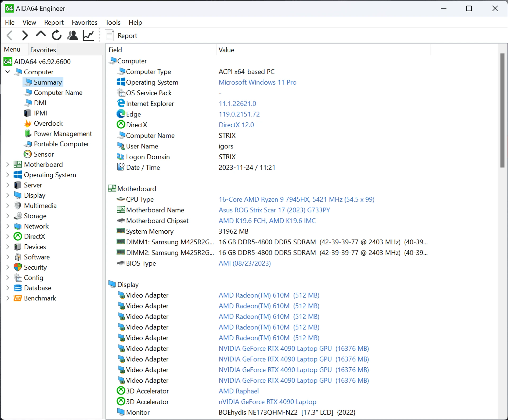
Task: Click the Report toolbar button
Action: click(x=121, y=36)
